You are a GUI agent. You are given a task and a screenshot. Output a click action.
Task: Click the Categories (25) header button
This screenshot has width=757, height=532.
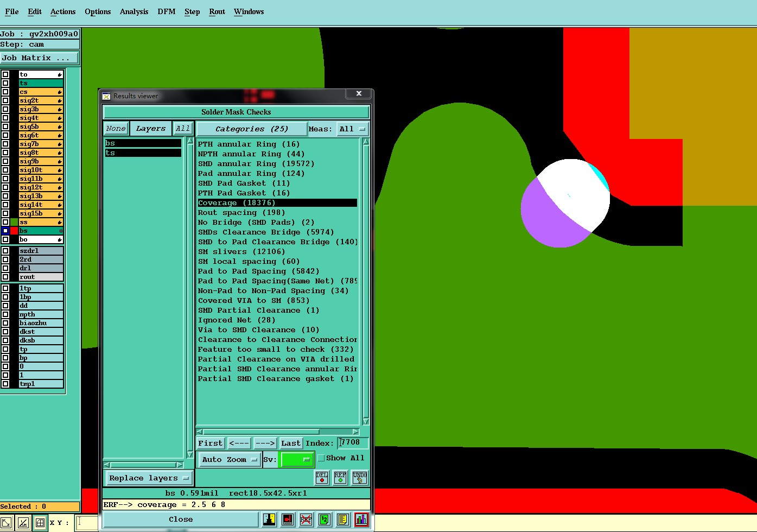(x=252, y=129)
